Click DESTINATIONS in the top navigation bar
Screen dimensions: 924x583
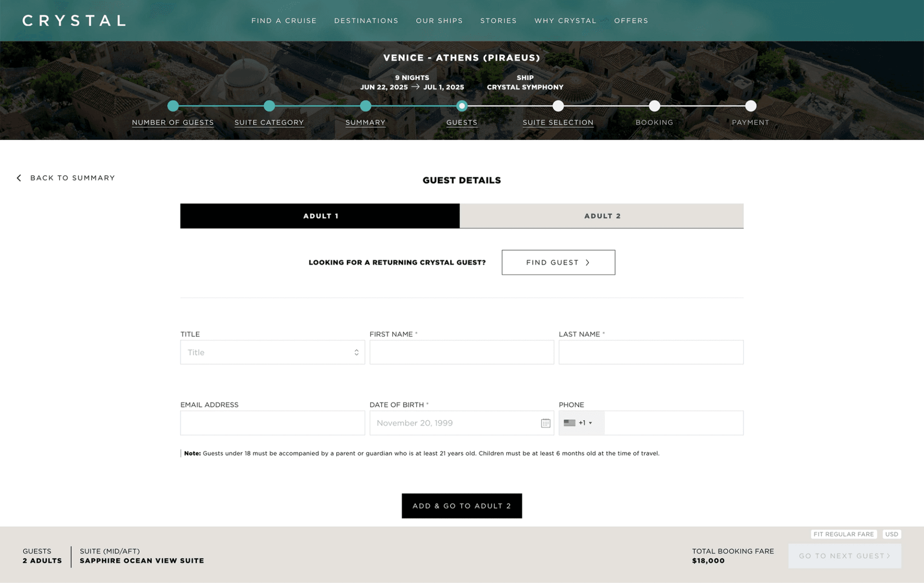[x=366, y=20]
